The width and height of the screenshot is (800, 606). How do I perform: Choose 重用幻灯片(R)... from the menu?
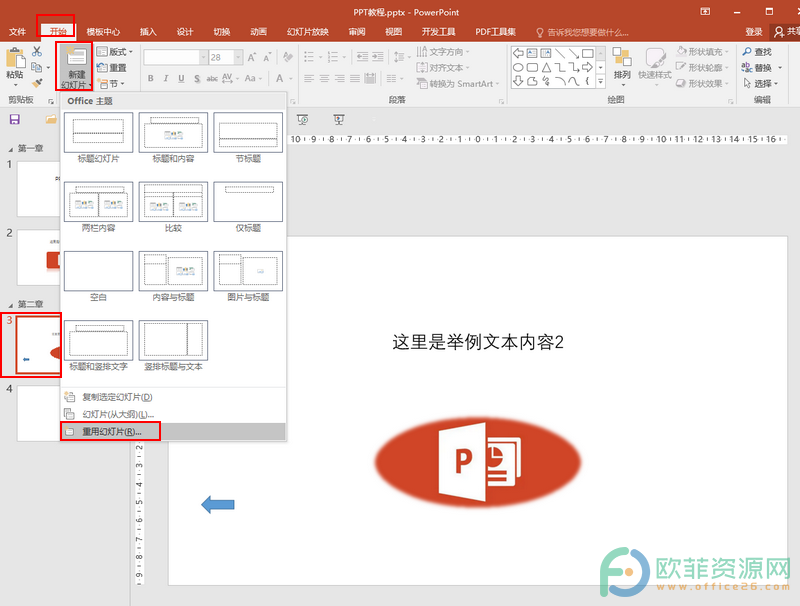(x=173, y=432)
